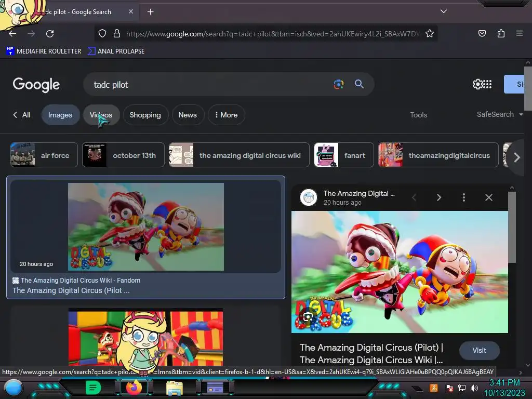Switch to All results tab

(x=22, y=115)
